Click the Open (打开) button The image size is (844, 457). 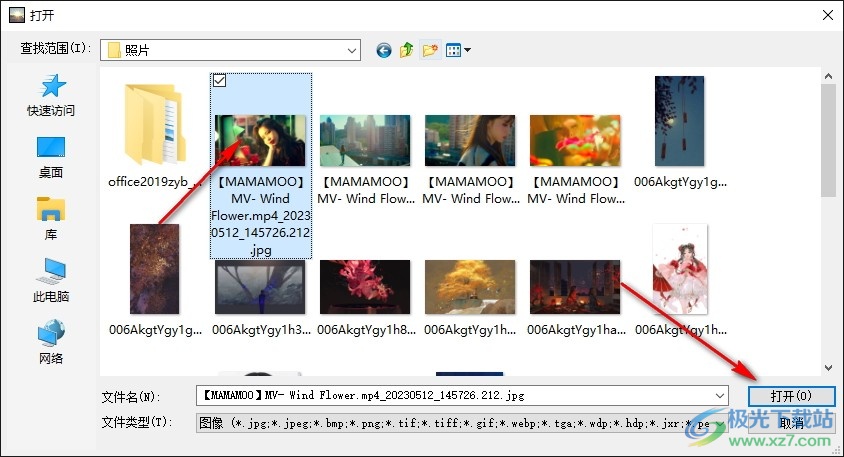[x=791, y=396]
